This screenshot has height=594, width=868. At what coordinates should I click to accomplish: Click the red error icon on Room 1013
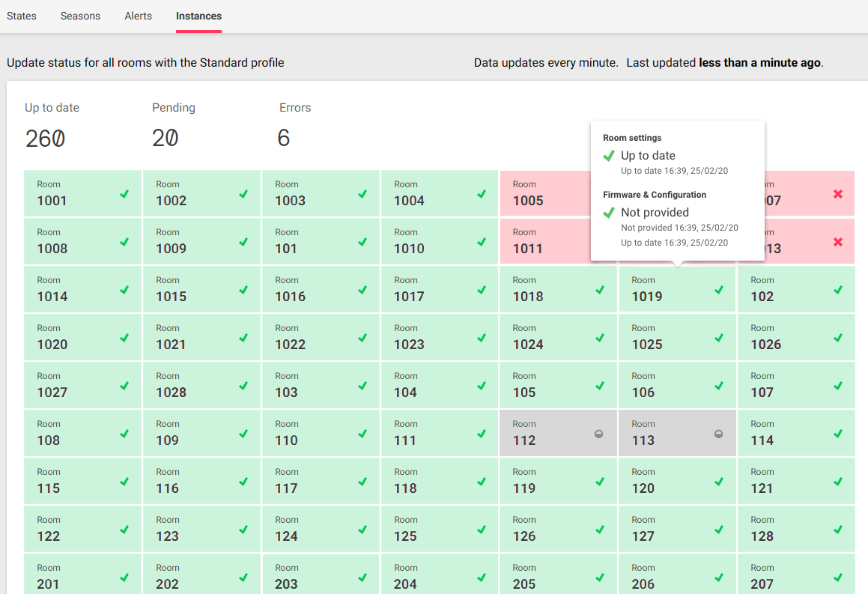[838, 241]
